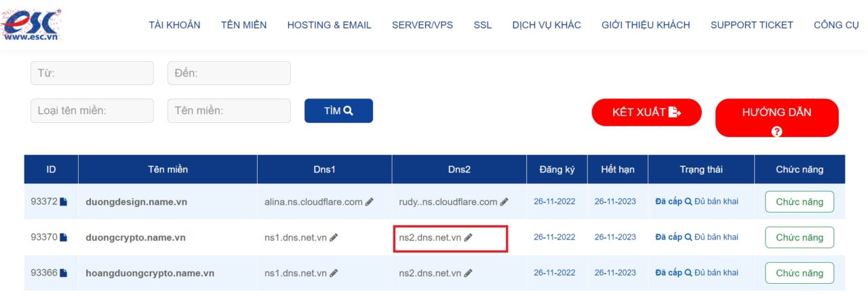The width and height of the screenshot is (868, 296).
Task: Click Chức năng button for duongdesign.name.vn
Action: coord(800,202)
